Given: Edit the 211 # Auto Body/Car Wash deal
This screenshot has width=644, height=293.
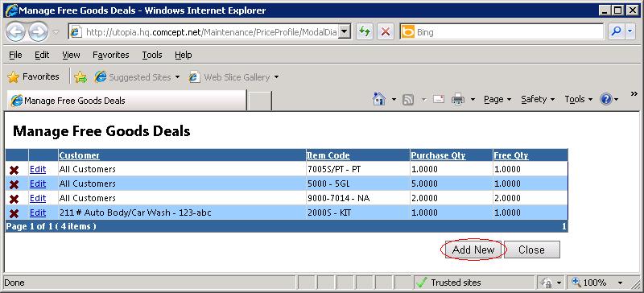Looking at the screenshot, I should pos(38,213).
